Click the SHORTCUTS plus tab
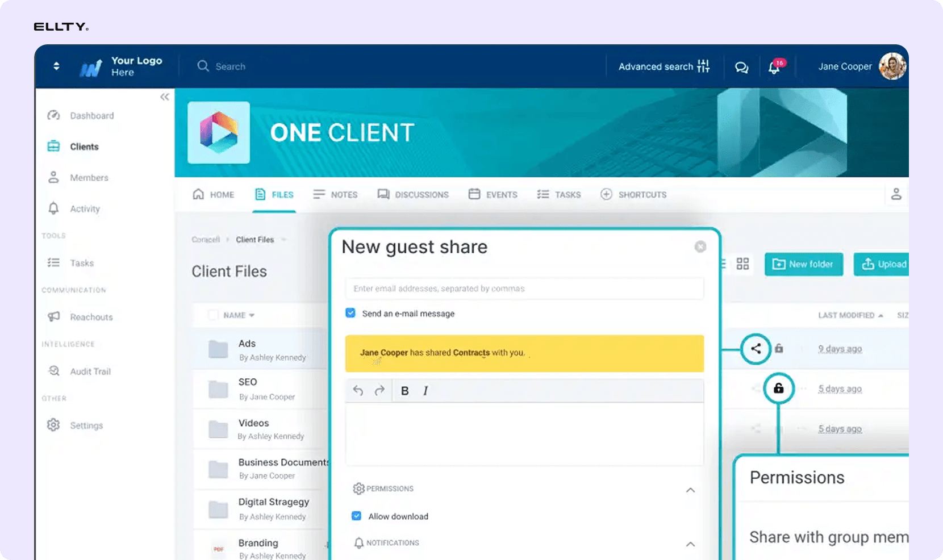This screenshot has height=560, width=943. [x=633, y=194]
